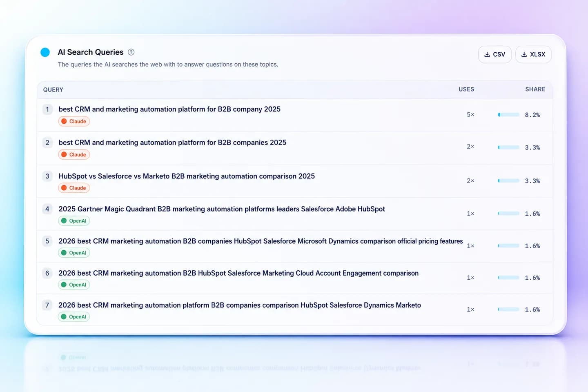Click the subtitle describing AI search queries
Viewport: 588px width, 392px height.
[168, 65]
